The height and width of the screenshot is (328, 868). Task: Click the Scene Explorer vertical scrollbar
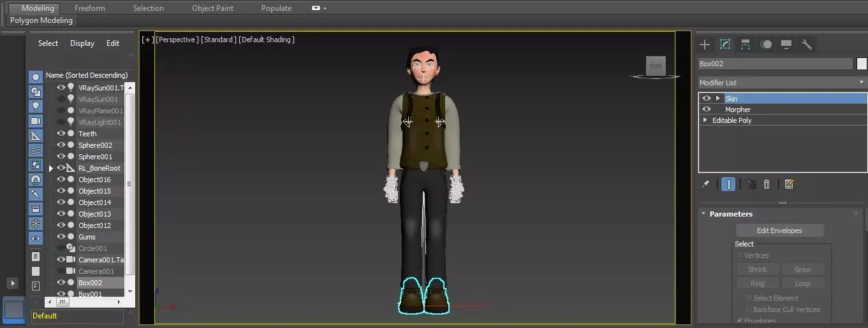tap(130, 189)
